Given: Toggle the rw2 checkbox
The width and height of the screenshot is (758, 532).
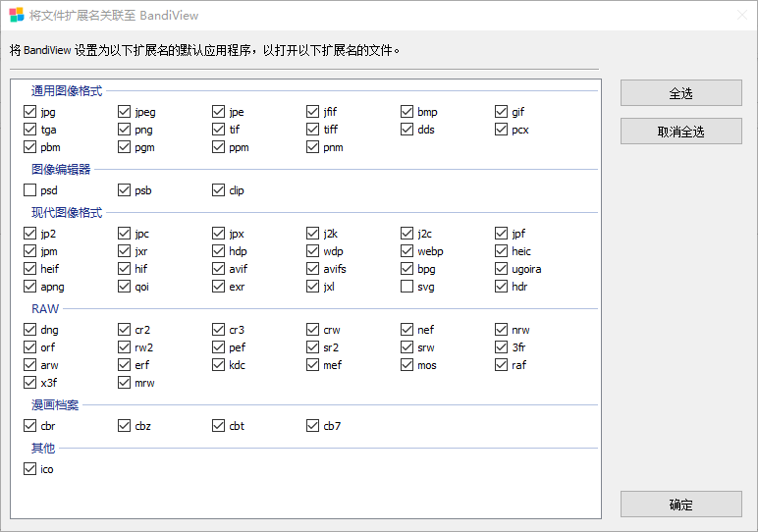Looking at the screenshot, I should 125,346.
